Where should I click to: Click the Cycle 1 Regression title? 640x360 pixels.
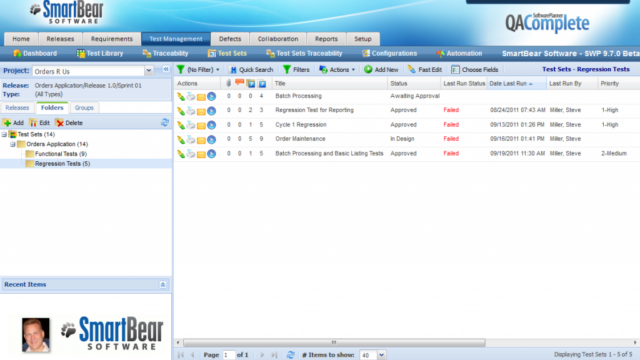[301, 125]
